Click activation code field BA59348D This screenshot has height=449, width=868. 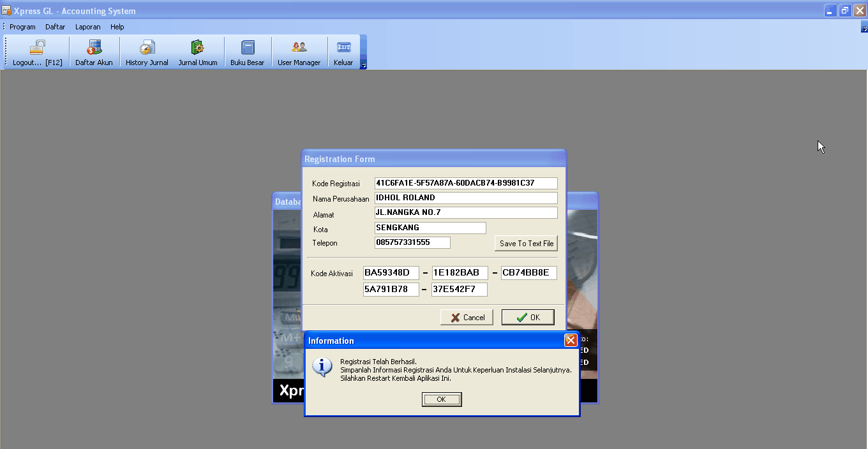[391, 273]
